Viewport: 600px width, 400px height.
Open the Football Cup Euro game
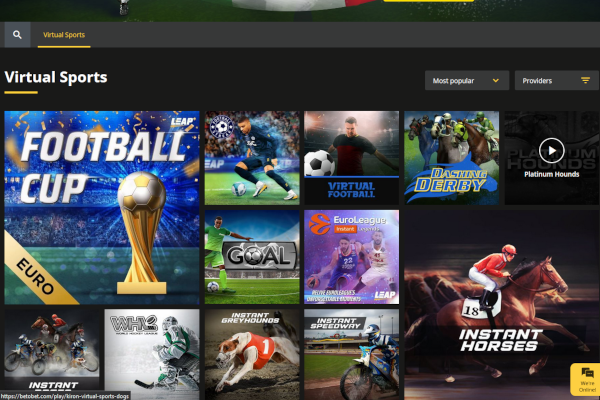click(x=102, y=207)
